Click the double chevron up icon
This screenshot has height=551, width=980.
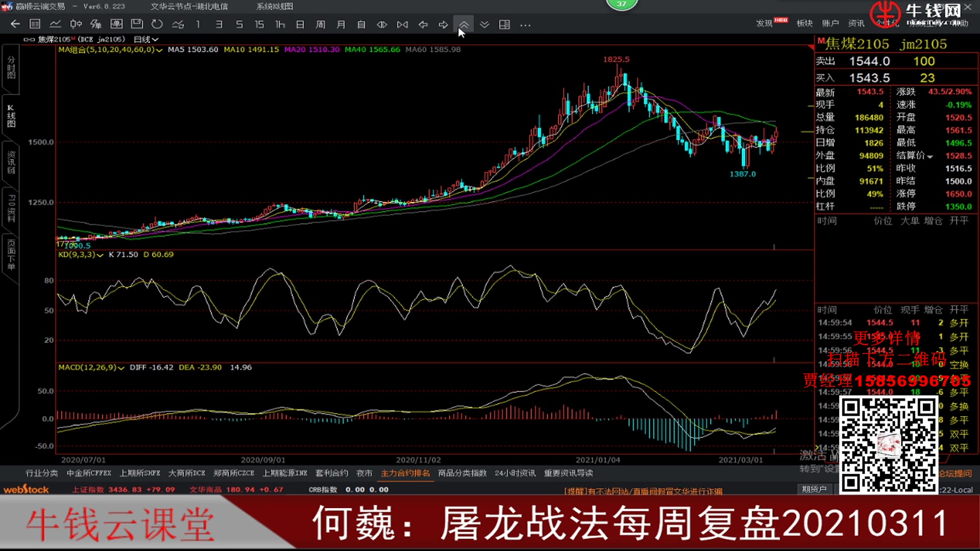coord(463,24)
